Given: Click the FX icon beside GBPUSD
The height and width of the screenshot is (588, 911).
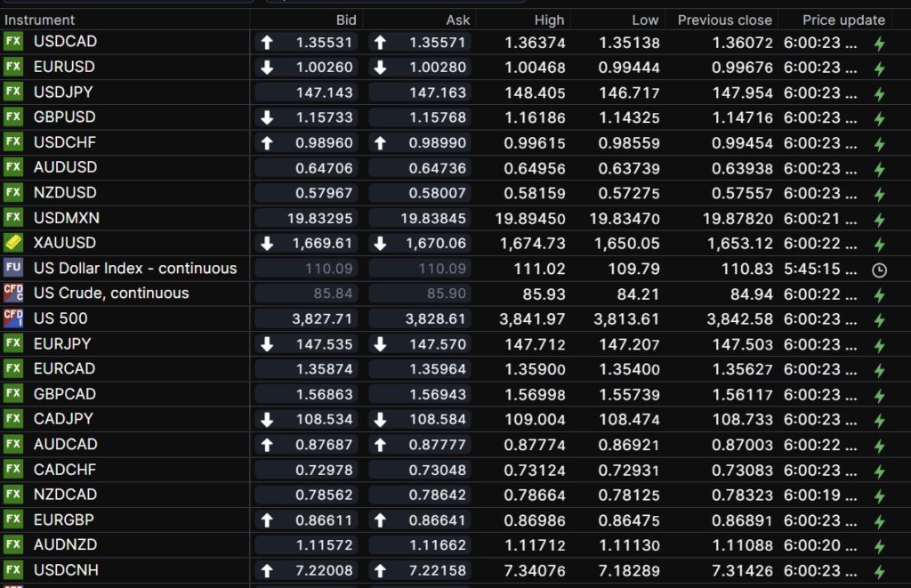Looking at the screenshot, I should [13, 117].
